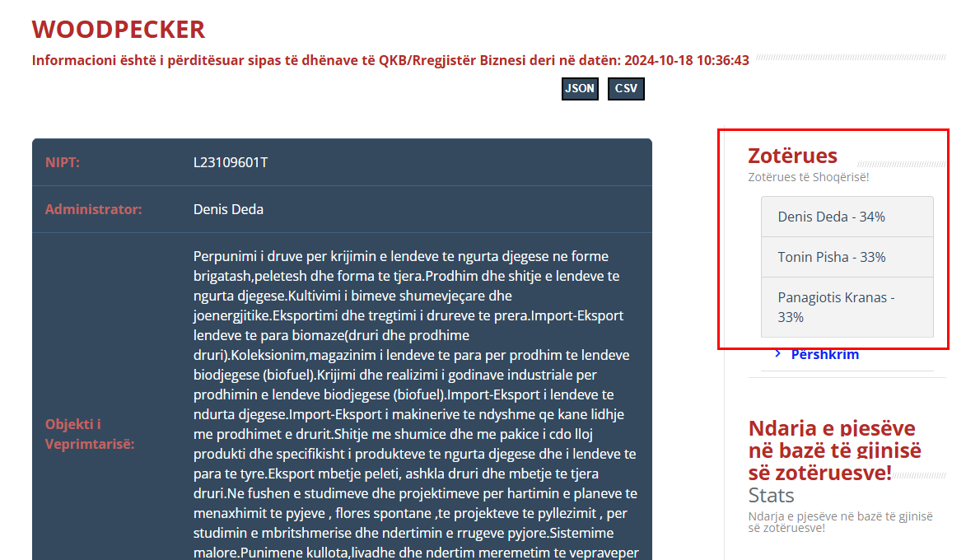966x560 pixels.
Task: Click the Stats heading in sidebar
Action: pyautogui.click(x=771, y=495)
